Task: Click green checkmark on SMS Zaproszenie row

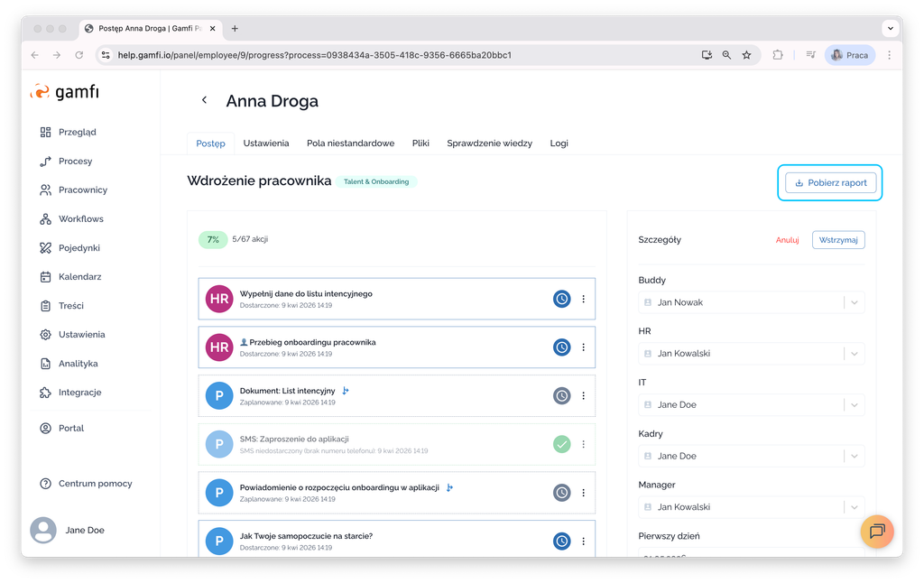Action: [x=561, y=444]
